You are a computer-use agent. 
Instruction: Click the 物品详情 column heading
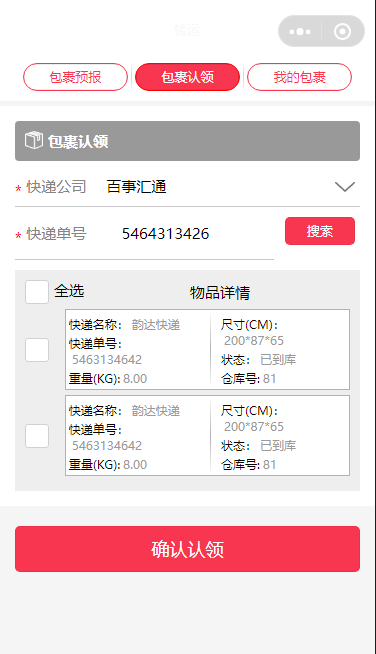pos(220,292)
